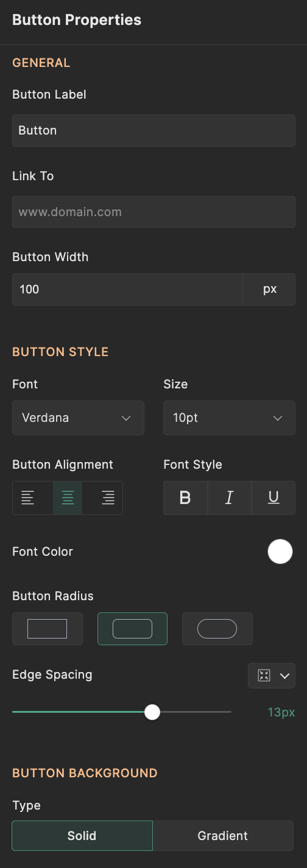Toggle bold font style
307x868 pixels.
click(186, 498)
